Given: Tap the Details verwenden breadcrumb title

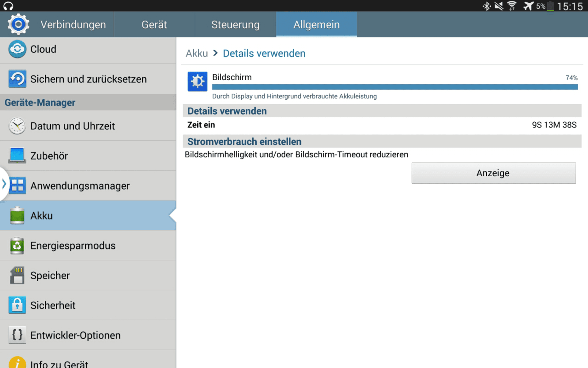Looking at the screenshot, I should (264, 53).
